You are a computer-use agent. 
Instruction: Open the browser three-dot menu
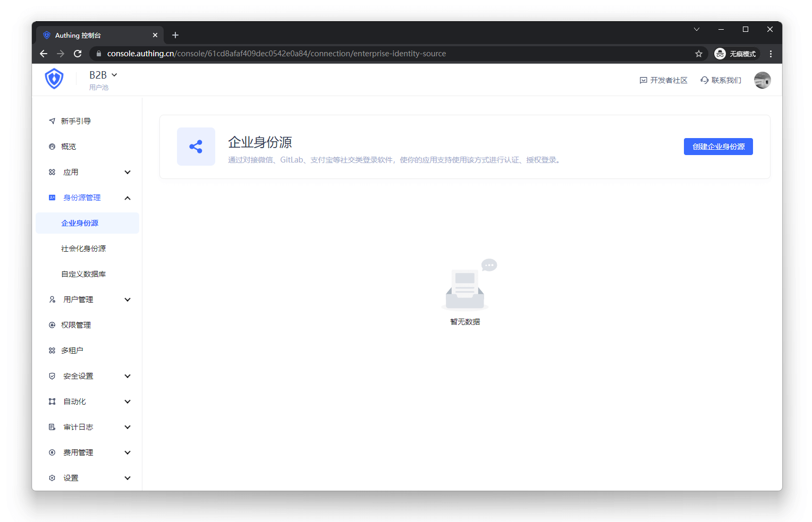[771, 54]
